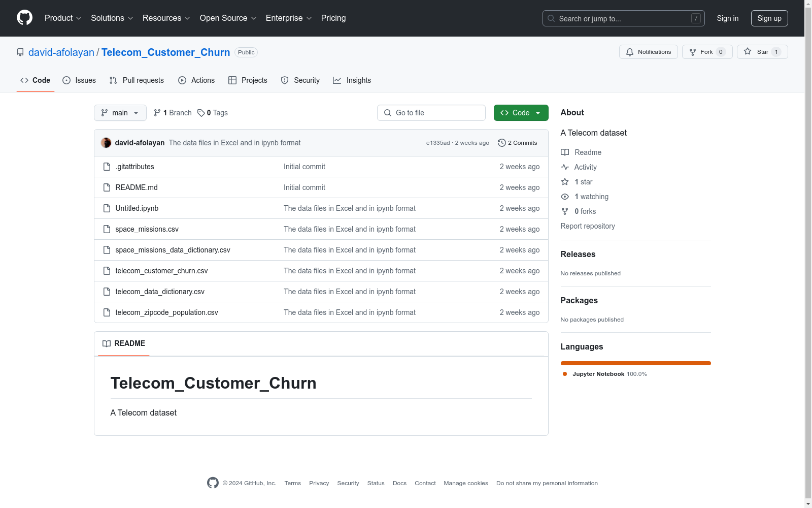The height and width of the screenshot is (508, 812).
Task: Expand the Enterprise menu
Action: click(289, 18)
